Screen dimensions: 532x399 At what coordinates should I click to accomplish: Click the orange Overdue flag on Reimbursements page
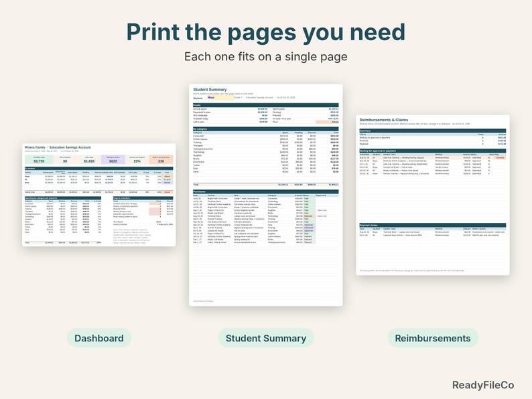click(500, 158)
